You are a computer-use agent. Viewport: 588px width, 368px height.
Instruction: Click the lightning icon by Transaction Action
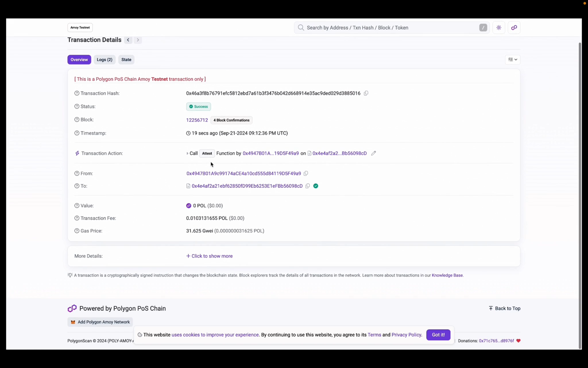(x=77, y=153)
